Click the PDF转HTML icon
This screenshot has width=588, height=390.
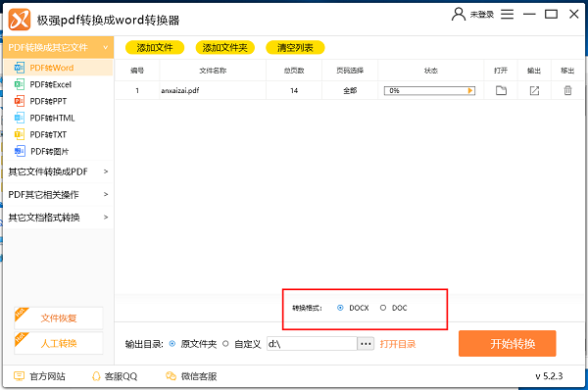(x=20, y=118)
